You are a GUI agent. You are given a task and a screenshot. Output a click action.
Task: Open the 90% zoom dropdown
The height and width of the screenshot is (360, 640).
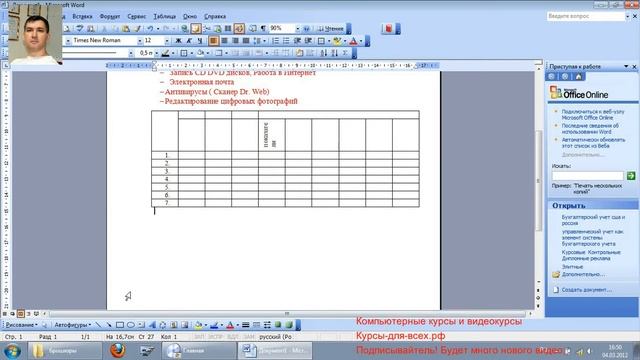pyautogui.click(x=297, y=29)
